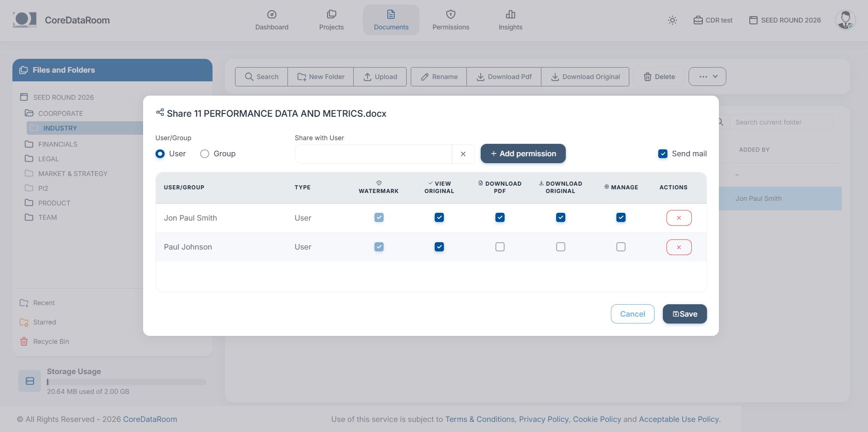
Task: Click the Upload toolbar button
Action: click(x=380, y=77)
